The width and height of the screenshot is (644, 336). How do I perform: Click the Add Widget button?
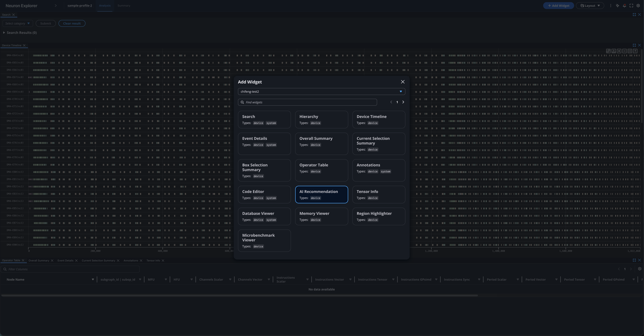tap(558, 5)
